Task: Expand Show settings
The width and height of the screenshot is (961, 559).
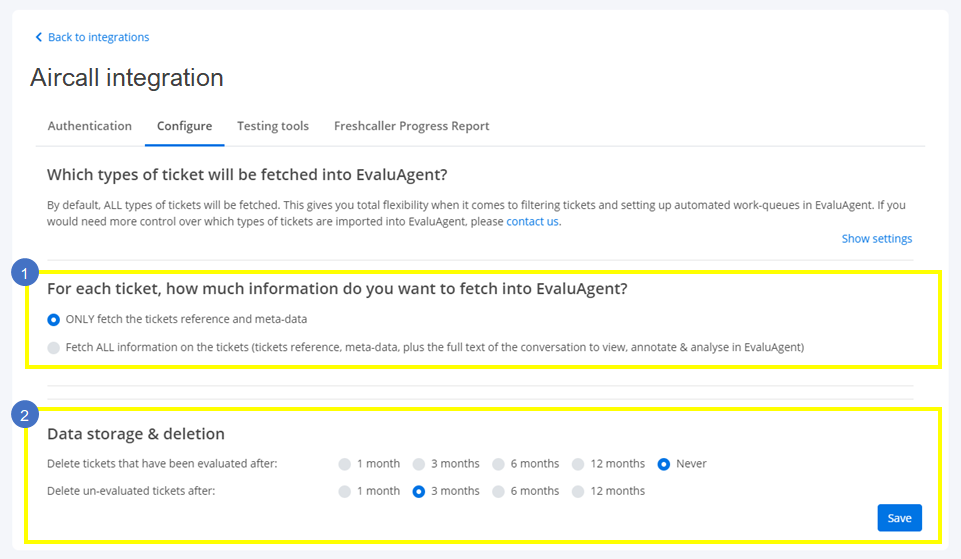Action: pos(876,238)
